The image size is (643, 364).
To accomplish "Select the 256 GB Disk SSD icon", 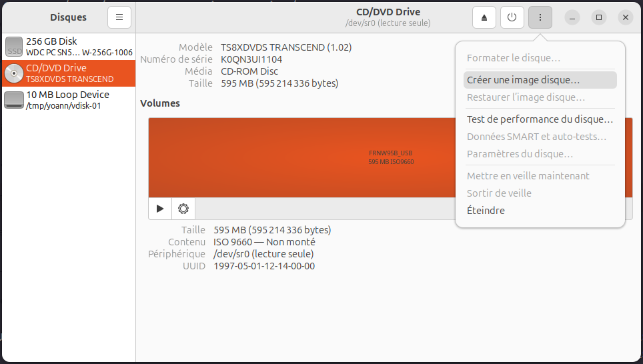I will coord(13,47).
